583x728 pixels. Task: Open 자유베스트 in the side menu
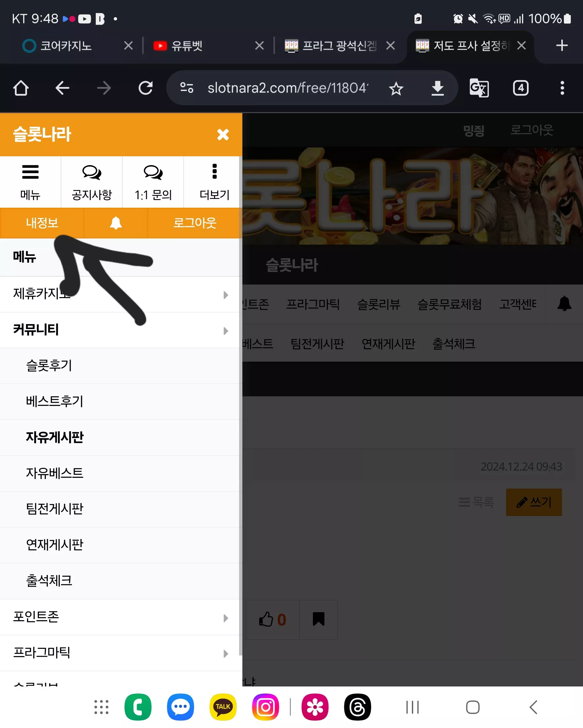[x=121, y=473]
